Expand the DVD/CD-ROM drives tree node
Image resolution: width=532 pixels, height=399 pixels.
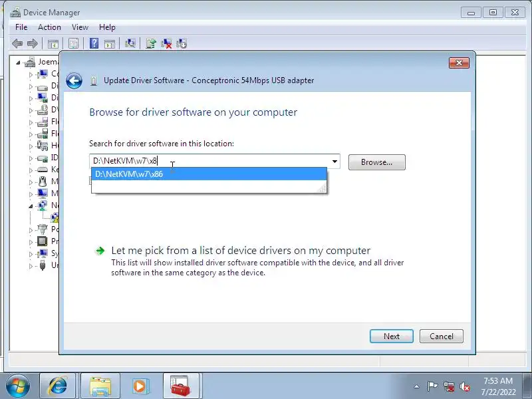point(31,110)
